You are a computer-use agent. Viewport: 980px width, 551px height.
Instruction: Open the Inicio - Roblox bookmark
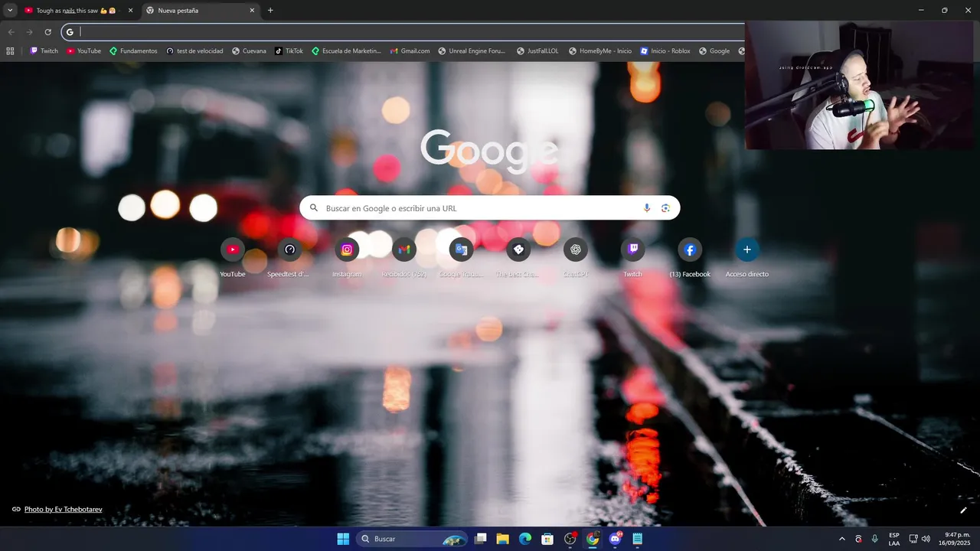pyautogui.click(x=665, y=51)
